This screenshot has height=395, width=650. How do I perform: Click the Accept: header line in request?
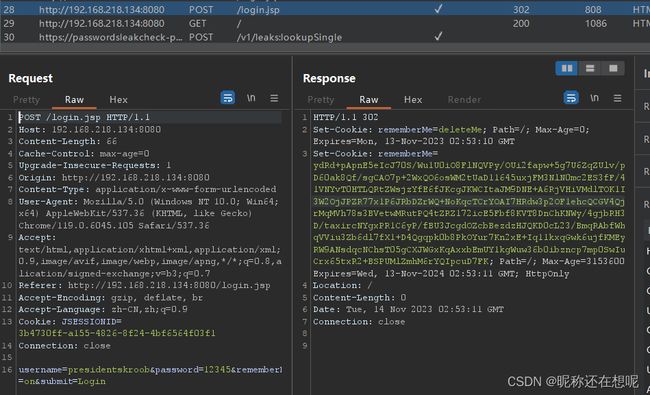37,237
